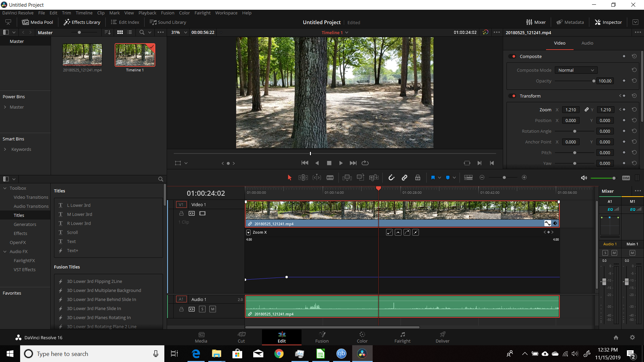
Task: Click the speaker mute icon
Action: click(x=584, y=178)
